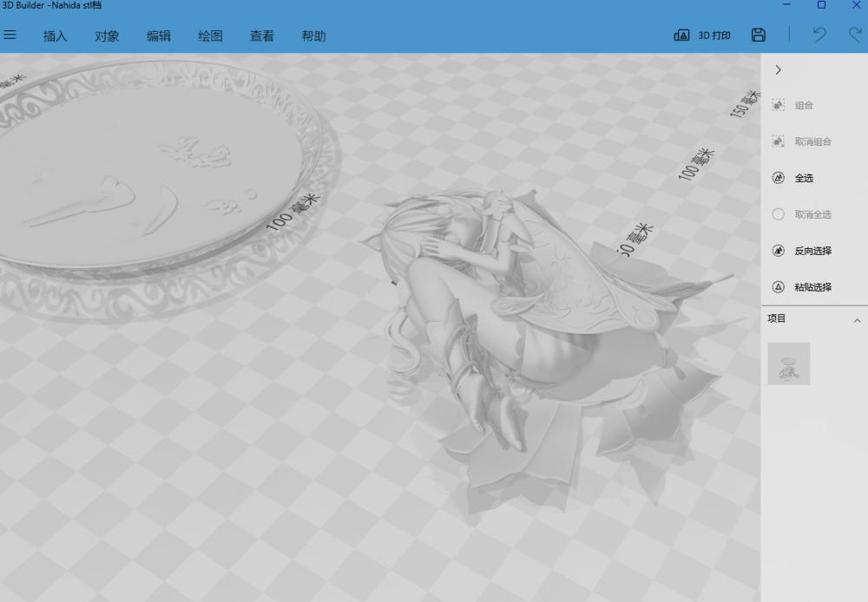868x602 pixels.
Task: Click the 粘贴选择 icon
Action: pyautogui.click(x=779, y=286)
